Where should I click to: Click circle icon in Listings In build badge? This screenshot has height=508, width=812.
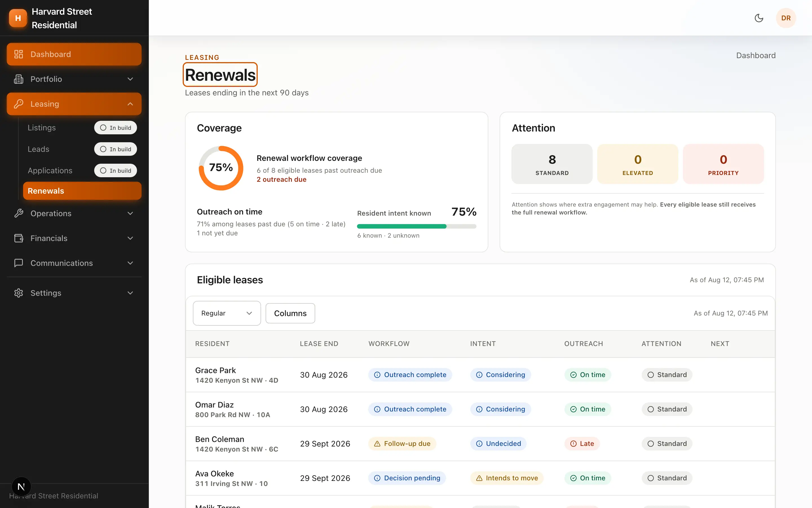(x=103, y=128)
